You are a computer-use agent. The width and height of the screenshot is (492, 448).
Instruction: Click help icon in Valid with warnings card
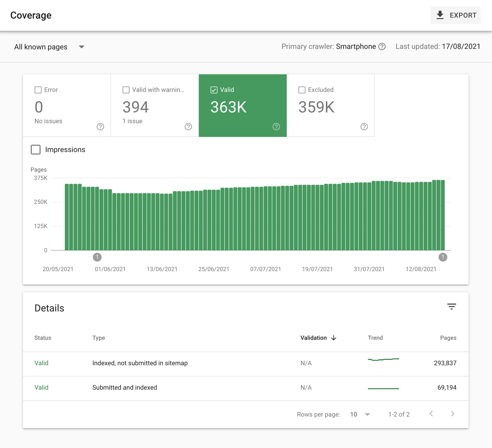tap(188, 127)
